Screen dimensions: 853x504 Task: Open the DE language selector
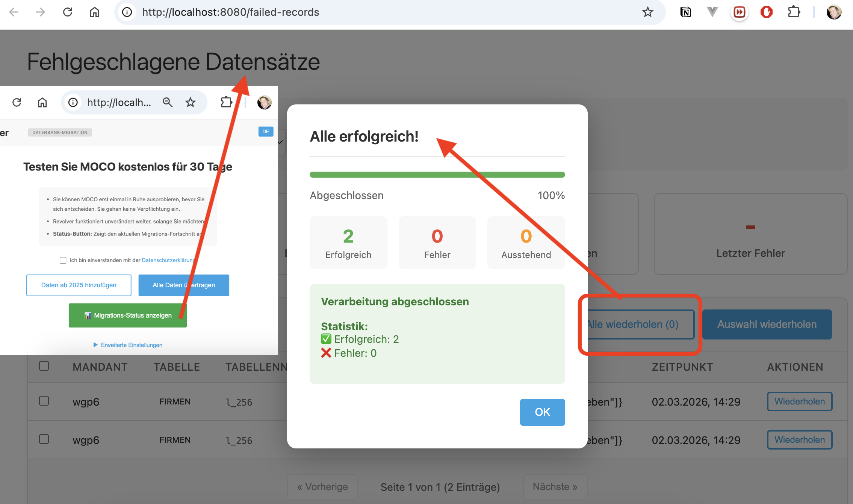(266, 131)
